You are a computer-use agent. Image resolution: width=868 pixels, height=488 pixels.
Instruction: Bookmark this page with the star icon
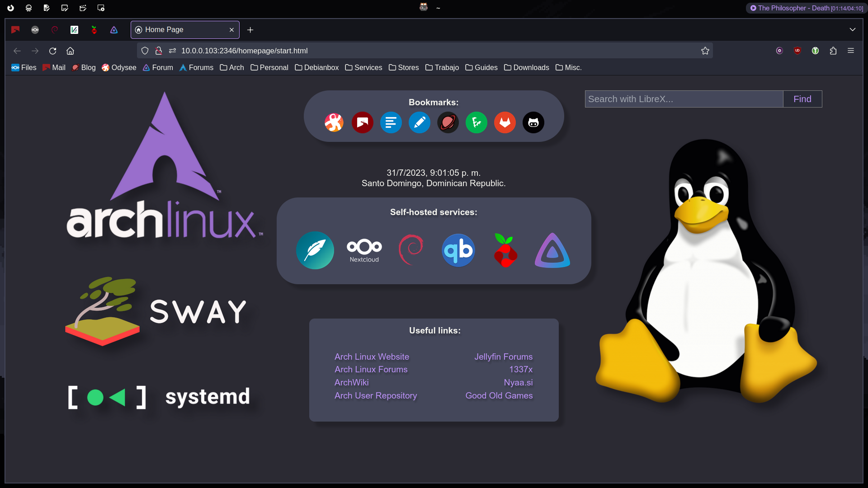[705, 51]
